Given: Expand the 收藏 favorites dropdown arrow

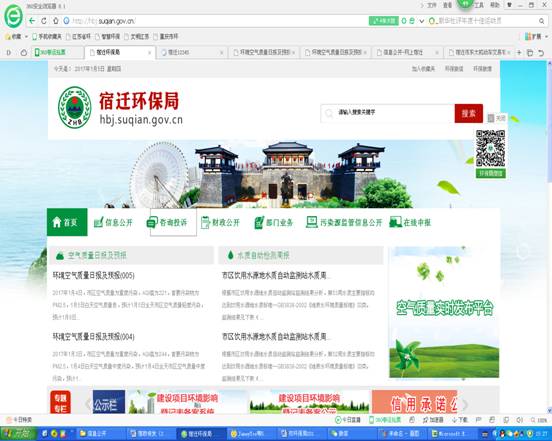Looking at the screenshot, I should point(26,37).
